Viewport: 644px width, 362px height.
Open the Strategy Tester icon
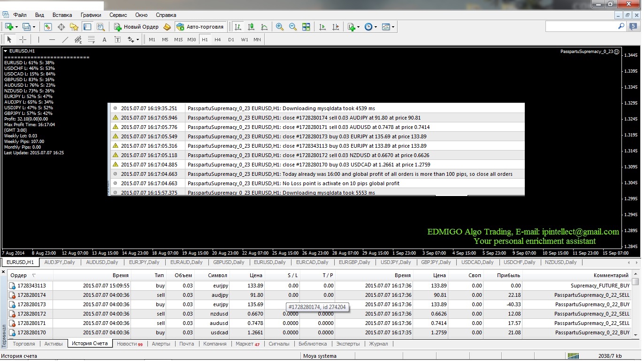tap(100, 27)
